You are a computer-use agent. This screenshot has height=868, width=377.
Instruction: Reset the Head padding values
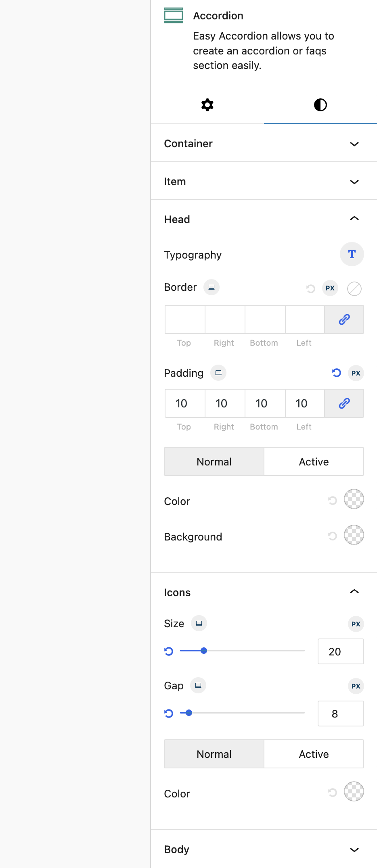(x=336, y=373)
